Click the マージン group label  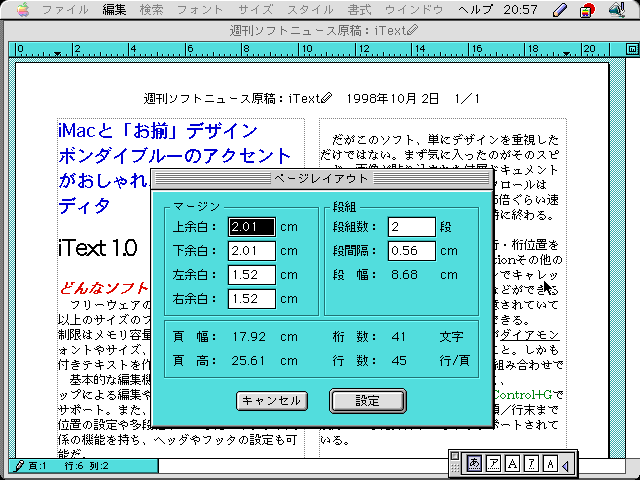click(x=196, y=207)
